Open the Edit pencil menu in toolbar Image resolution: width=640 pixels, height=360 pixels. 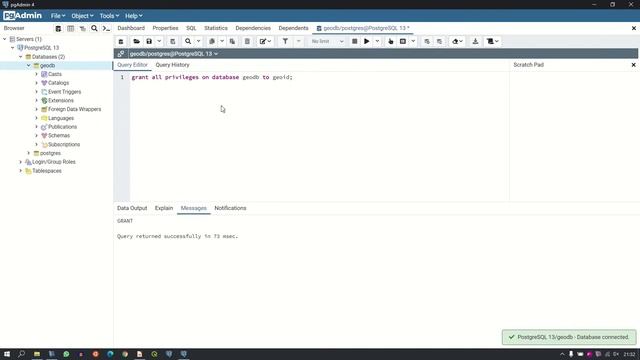pyautogui.click(x=265, y=41)
